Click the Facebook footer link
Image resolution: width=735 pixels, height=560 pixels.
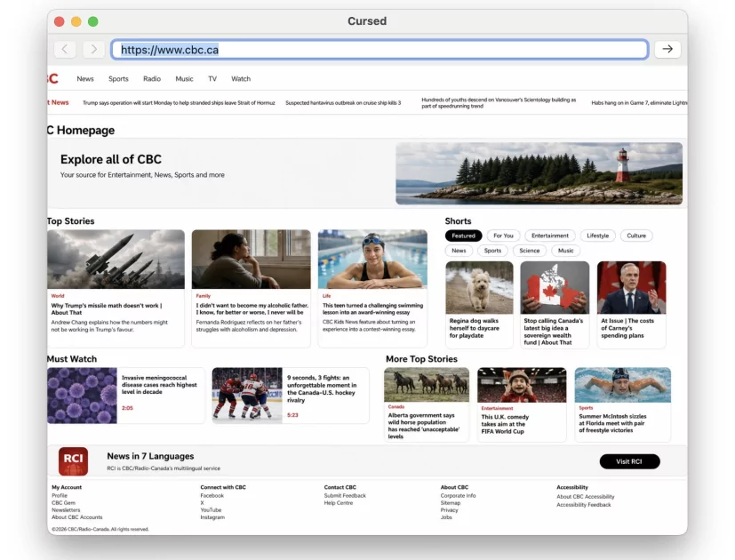[212, 495]
